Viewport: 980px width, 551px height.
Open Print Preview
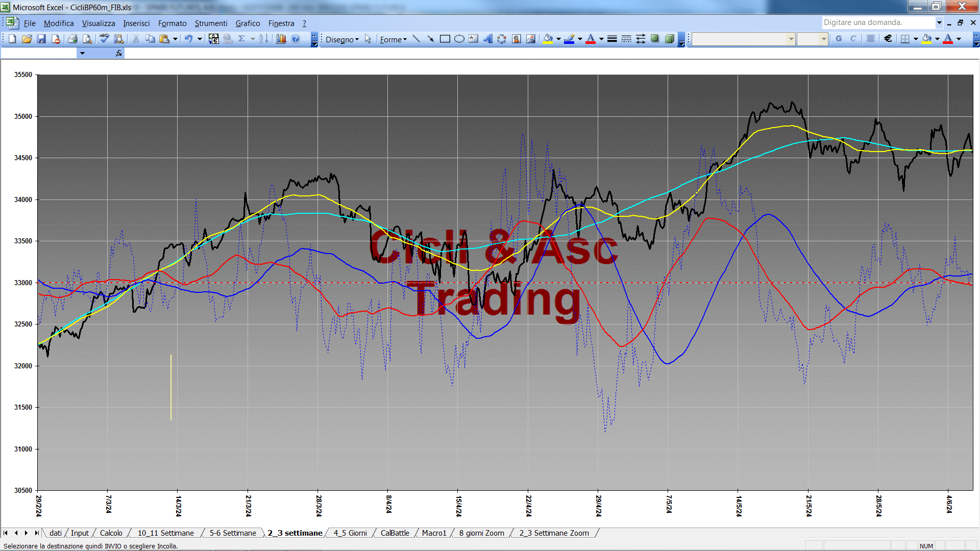click(87, 39)
